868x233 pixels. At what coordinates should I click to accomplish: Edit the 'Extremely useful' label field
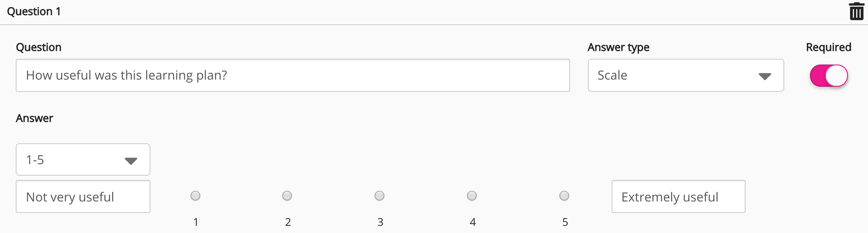[678, 196]
